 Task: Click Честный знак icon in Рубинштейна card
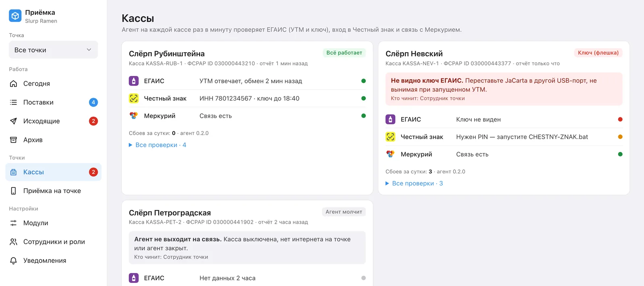(134, 98)
